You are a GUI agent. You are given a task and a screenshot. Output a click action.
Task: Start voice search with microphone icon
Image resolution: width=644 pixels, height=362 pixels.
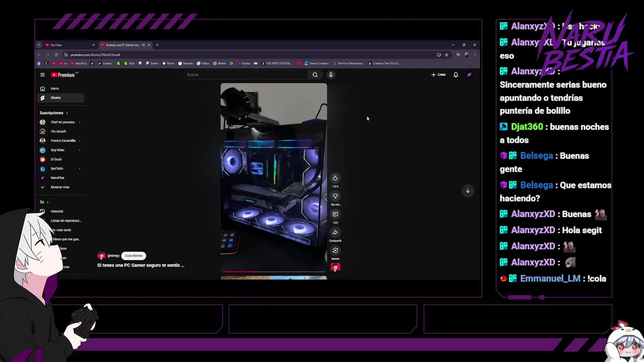click(x=331, y=75)
